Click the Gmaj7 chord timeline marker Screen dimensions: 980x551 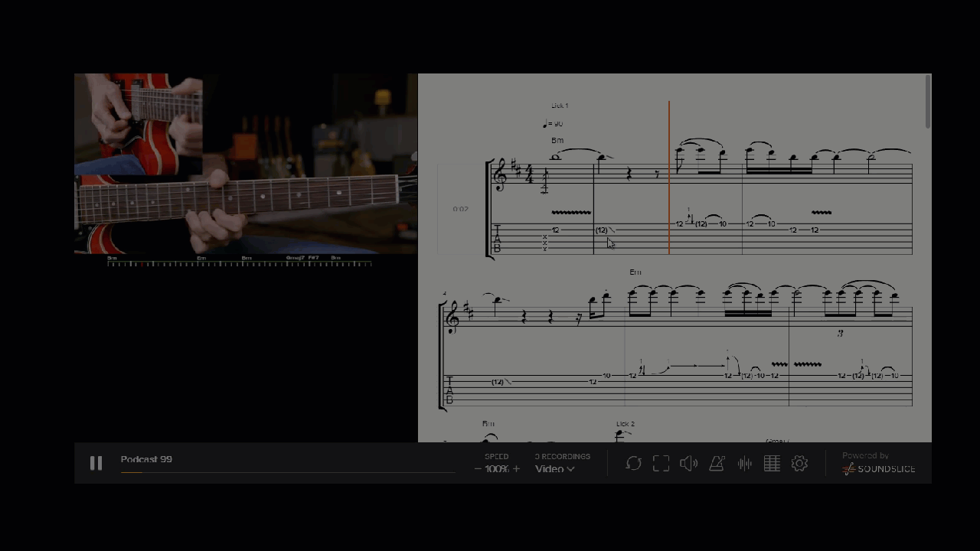coord(295,258)
